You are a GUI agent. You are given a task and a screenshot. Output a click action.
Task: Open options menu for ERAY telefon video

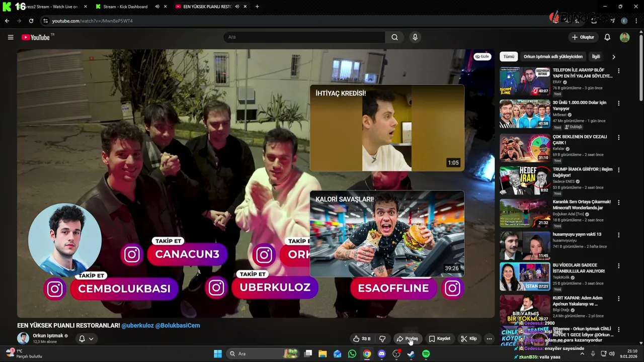618,71
